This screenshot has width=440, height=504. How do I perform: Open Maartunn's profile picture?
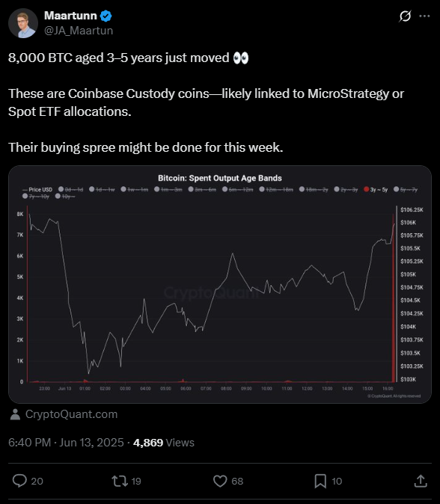coord(23,23)
